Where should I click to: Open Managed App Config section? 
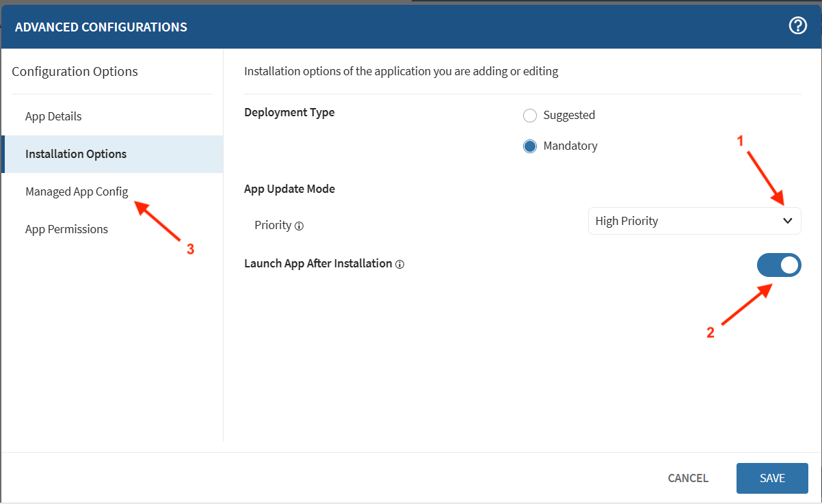click(x=77, y=191)
